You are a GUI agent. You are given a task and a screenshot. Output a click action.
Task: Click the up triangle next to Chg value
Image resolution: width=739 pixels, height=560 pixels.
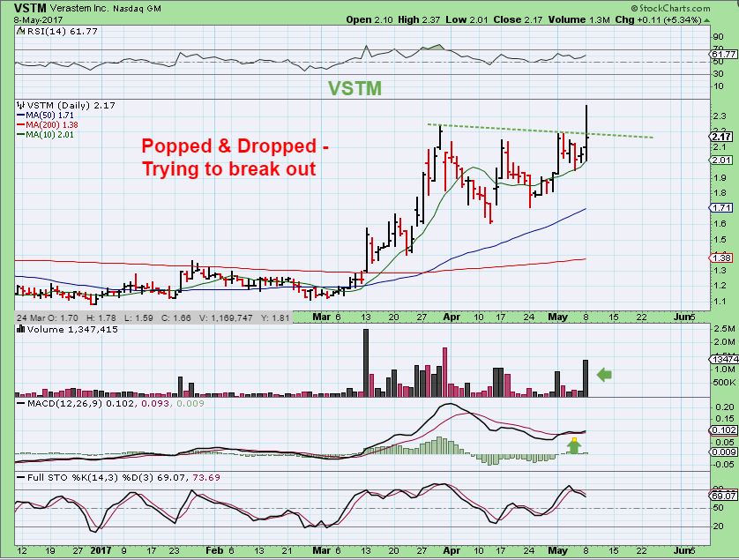(706, 19)
